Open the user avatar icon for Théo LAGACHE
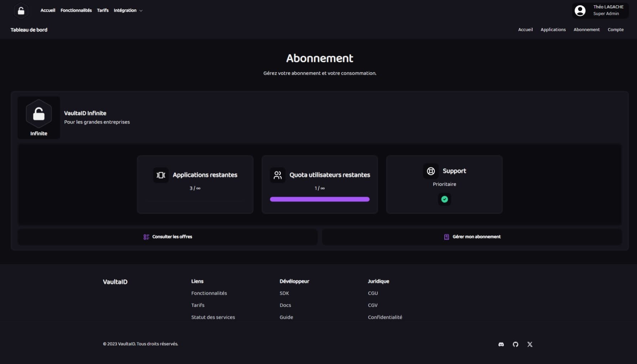 pyautogui.click(x=580, y=11)
